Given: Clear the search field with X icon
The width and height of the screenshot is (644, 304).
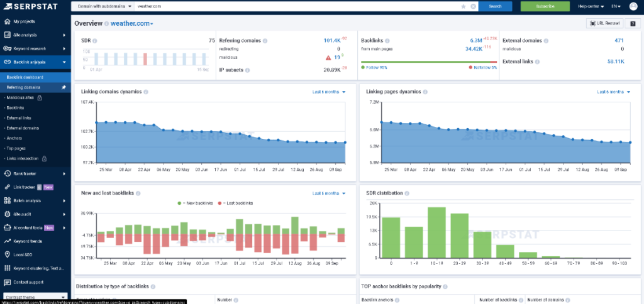Looking at the screenshot, I should click(473, 6).
